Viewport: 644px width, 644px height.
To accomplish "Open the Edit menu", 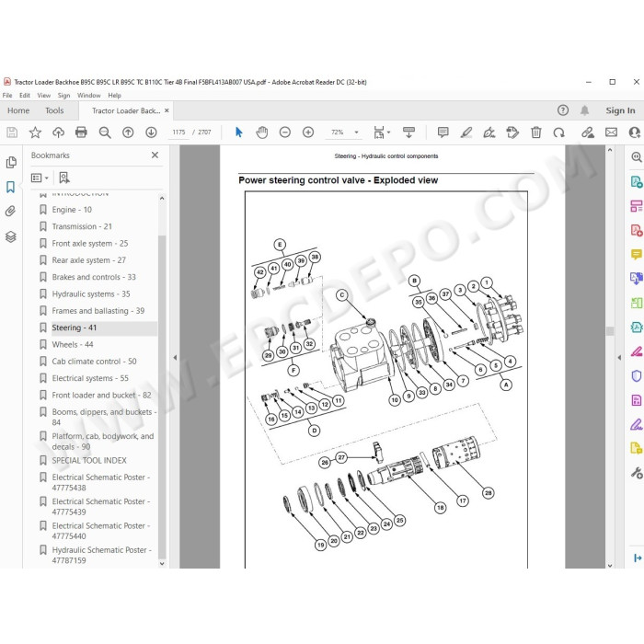I will [25, 96].
